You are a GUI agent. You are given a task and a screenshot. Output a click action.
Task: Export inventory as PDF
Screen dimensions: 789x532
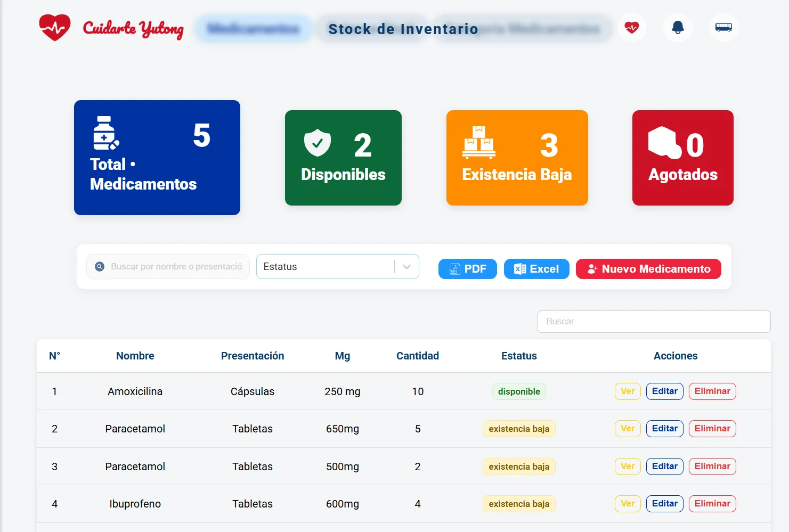[x=468, y=269]
